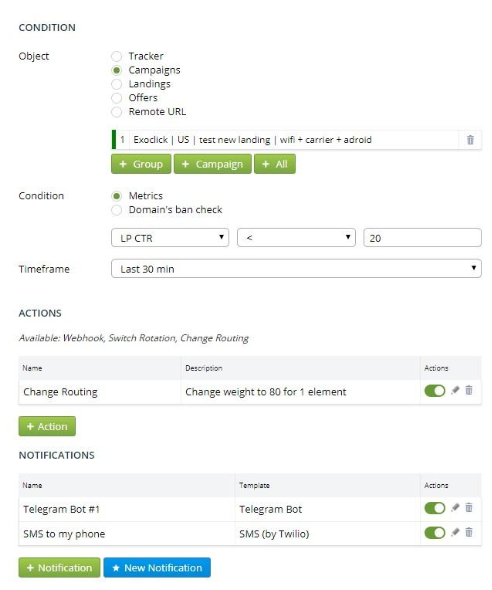Edit the Change Routing action with pencil icon

click(x=455, y=391)
